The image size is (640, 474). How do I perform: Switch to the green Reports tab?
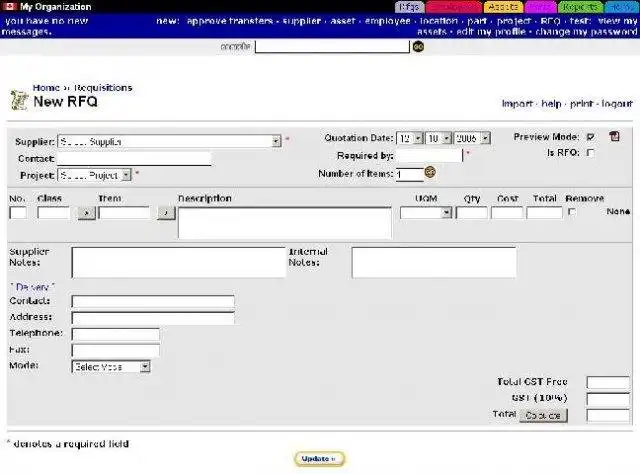(x=580, y=7)
